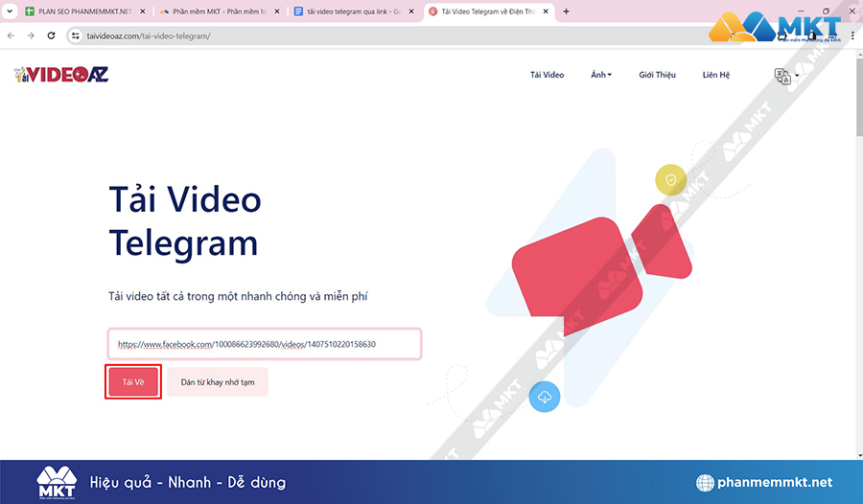Expand the Ảnh dropdown menu
This screenshot has width=863, height=504.
point(601,75)
